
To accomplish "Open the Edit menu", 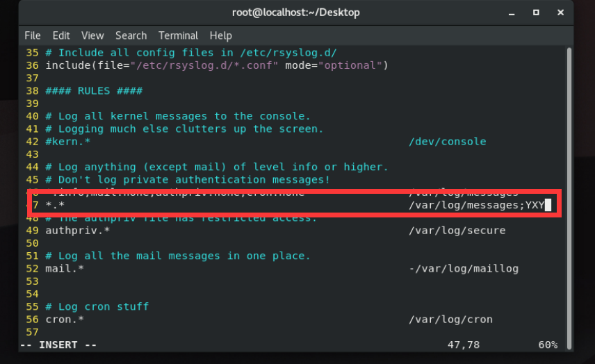I will tap(61, 35).
